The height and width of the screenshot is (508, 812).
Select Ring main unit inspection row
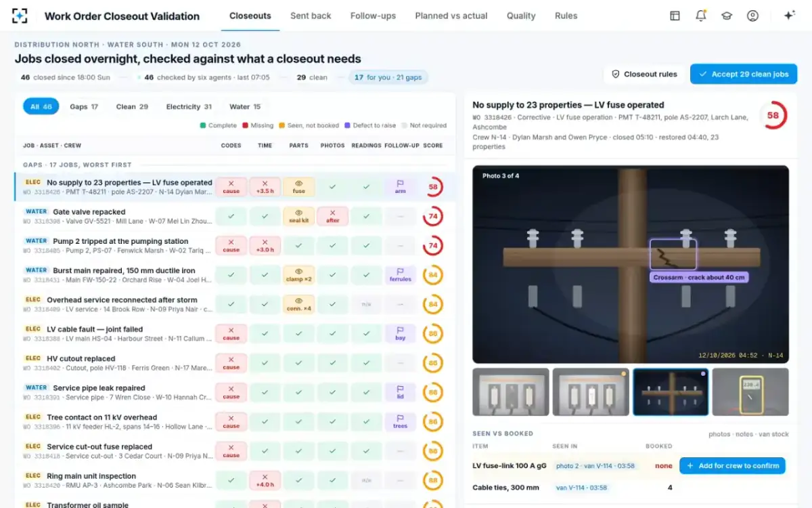(235, 480)
